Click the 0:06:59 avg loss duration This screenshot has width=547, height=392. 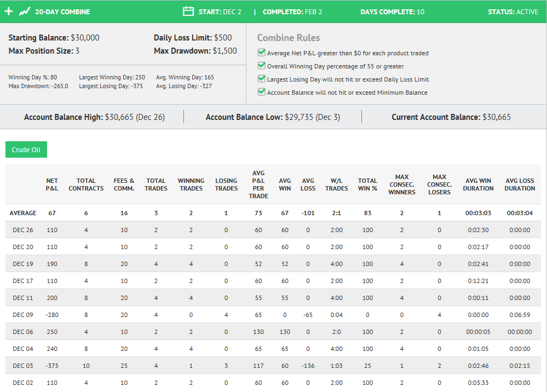(x=520, y=315)
